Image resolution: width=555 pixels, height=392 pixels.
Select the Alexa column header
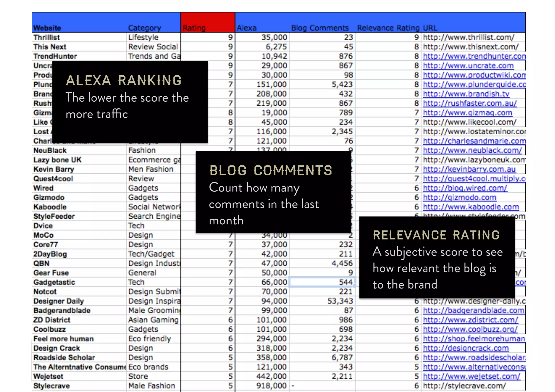pos(246,28)
